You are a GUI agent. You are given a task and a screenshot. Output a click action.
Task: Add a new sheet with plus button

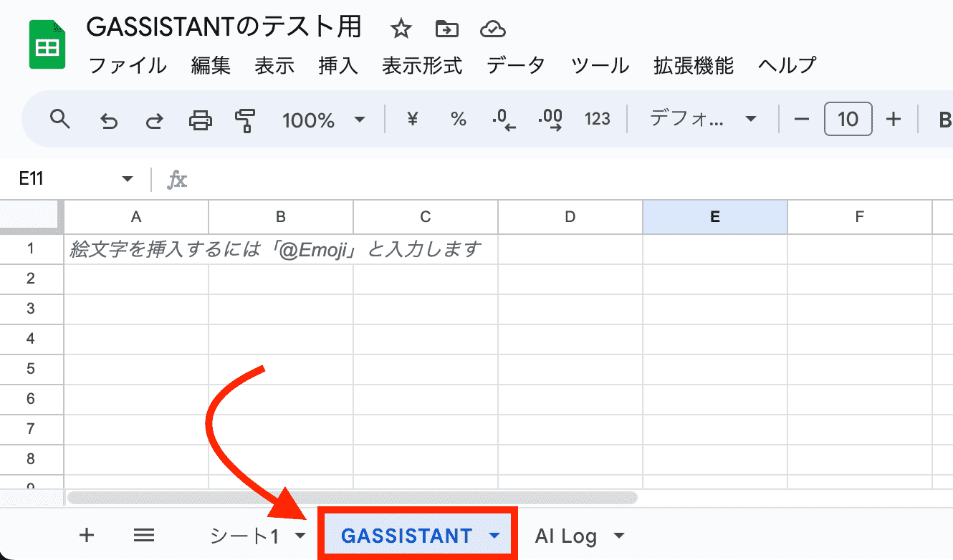point(87,535)
